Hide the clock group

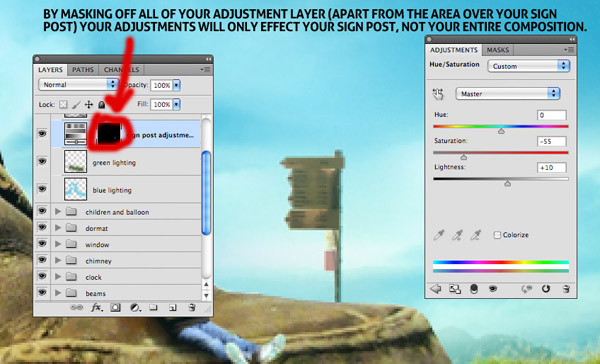click(x=42, y=276)
